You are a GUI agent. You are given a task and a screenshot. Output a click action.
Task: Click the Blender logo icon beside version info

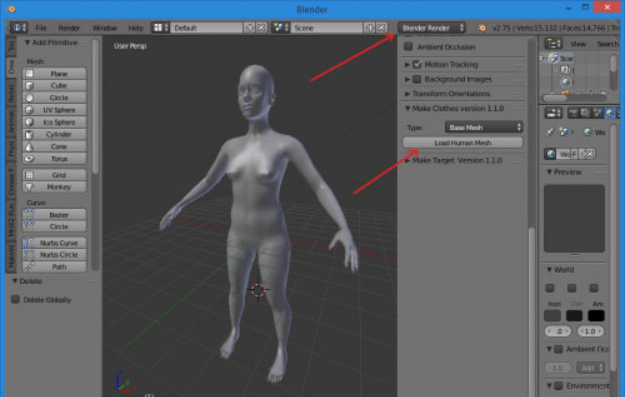point(482,28)
